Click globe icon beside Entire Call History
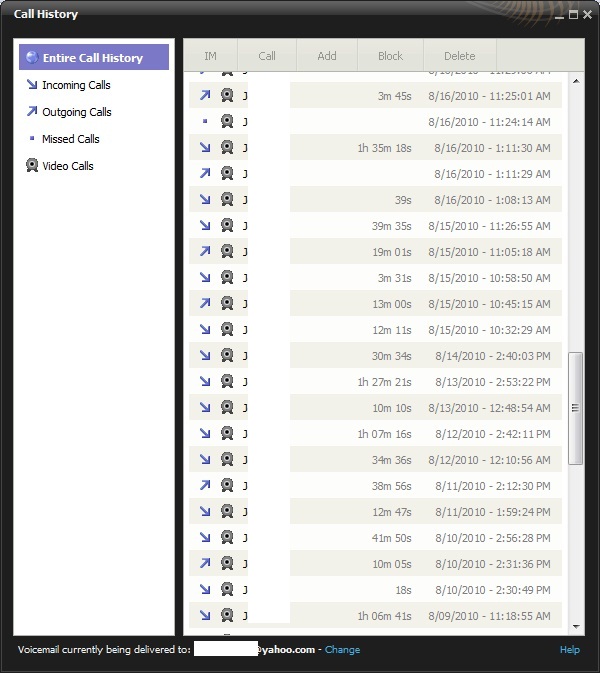The image size is (600, 673). click(x=32, y=57)
